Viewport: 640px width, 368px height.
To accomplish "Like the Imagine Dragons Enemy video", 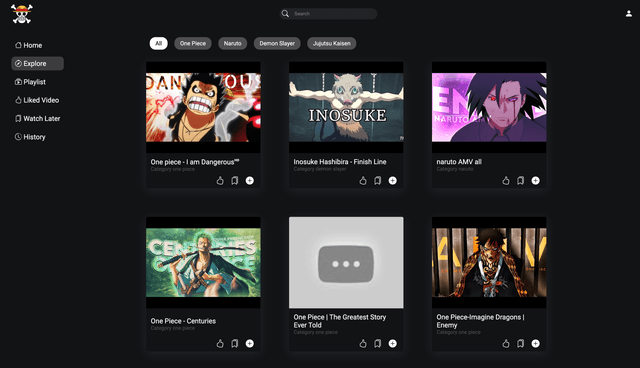I will tap(506, 344).
